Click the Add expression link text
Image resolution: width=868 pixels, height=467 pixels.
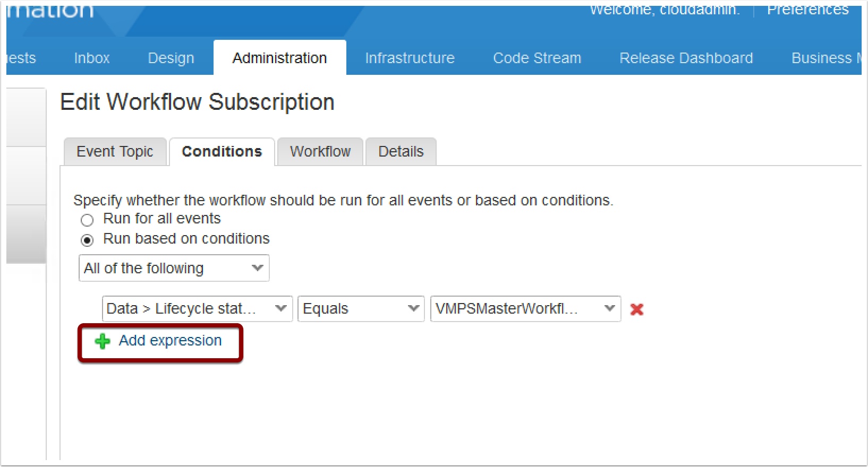click(170, 341)
